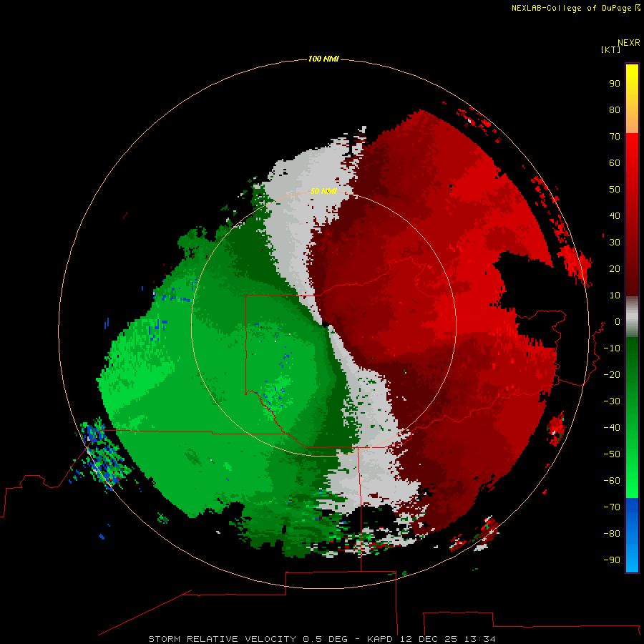Click the -80 value on velocity scale
Image resolution: width=644 pixels, height=644 pixels.
click(612, 534)
